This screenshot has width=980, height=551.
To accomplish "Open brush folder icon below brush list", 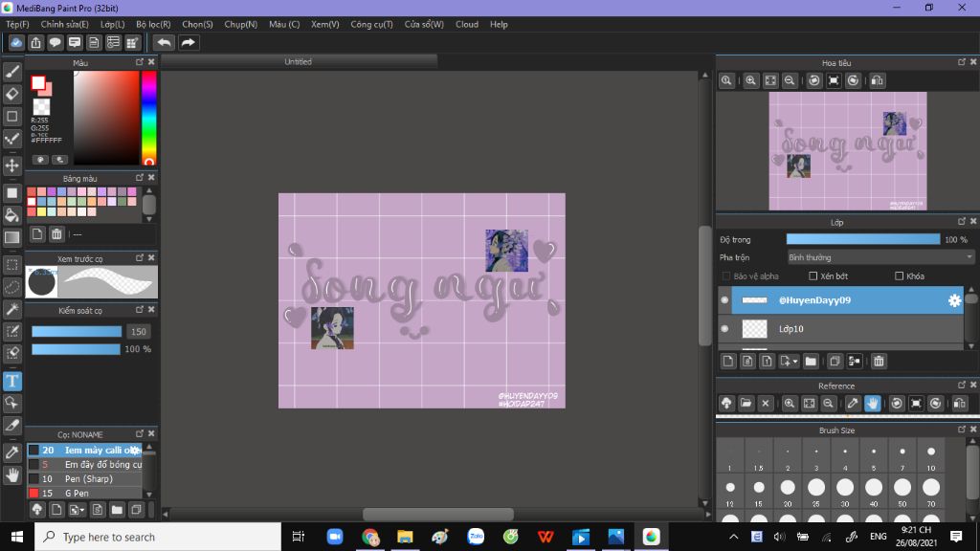I will tap(117, 510).
